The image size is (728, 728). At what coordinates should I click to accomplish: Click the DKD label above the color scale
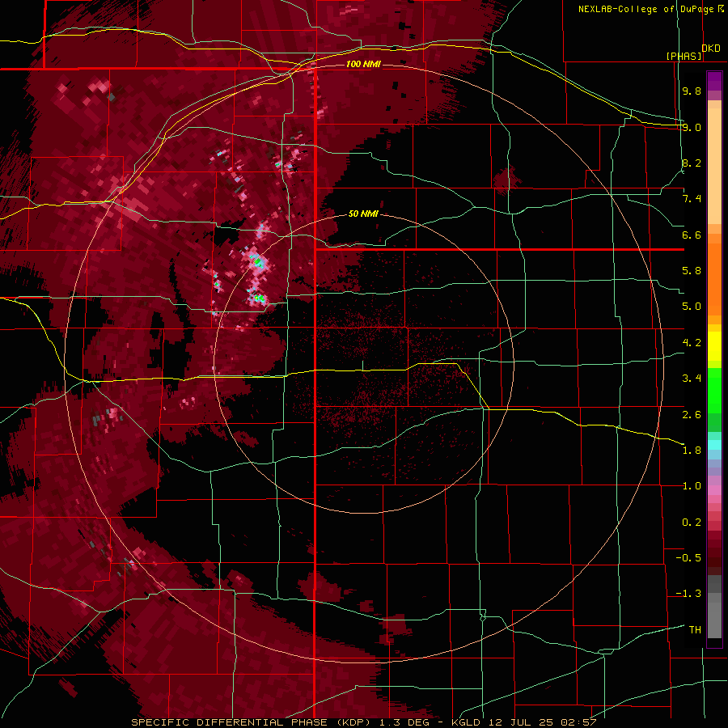pyautogui.click(x=711, y=49)
